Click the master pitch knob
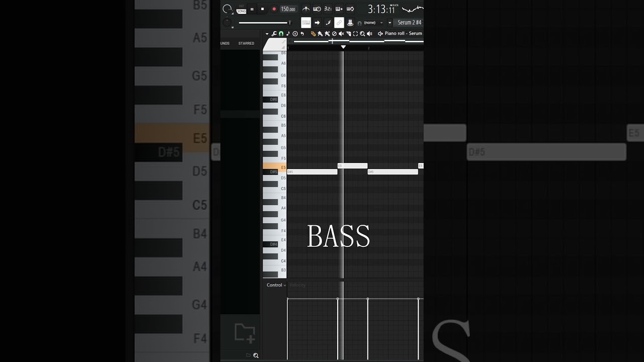This screenshot has width=644, height=362. pos(227,23)
